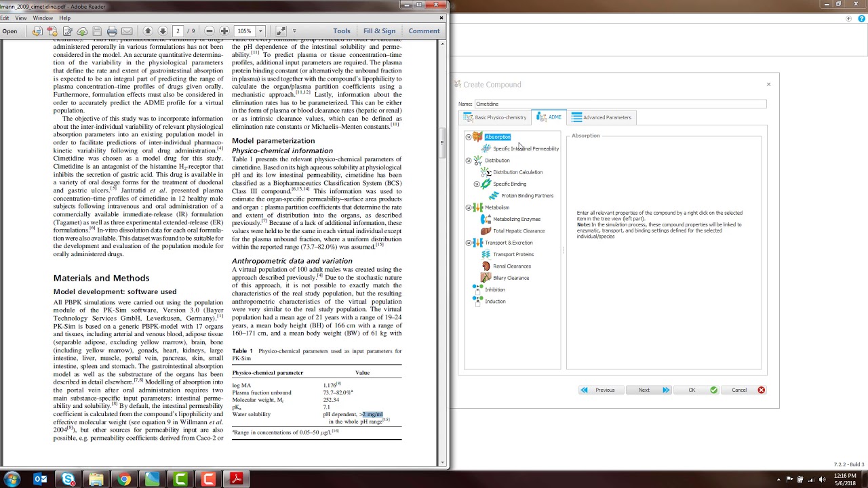Click the Open button in Reader toolbar
This screenshot has width=868, height=488.
click(9, 31)
